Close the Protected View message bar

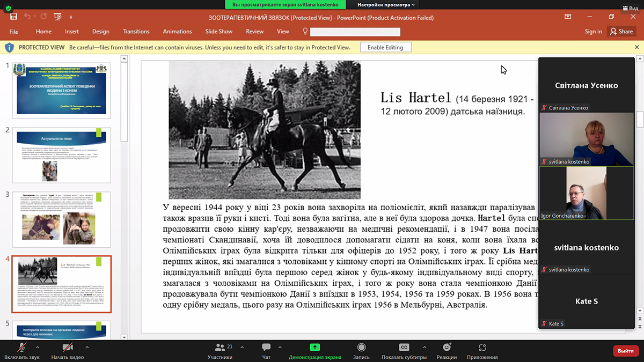[x=637, y=47]
